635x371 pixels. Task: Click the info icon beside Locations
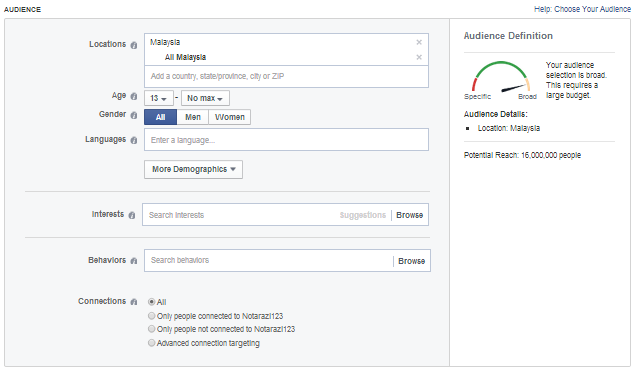tap(134, 45)
